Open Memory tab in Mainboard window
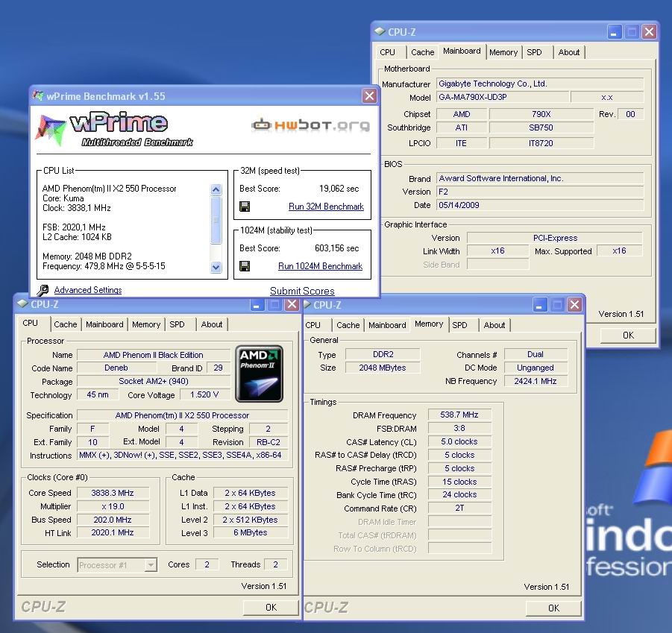The height and width of the screenshot is (633, 672). coord(503,52)
